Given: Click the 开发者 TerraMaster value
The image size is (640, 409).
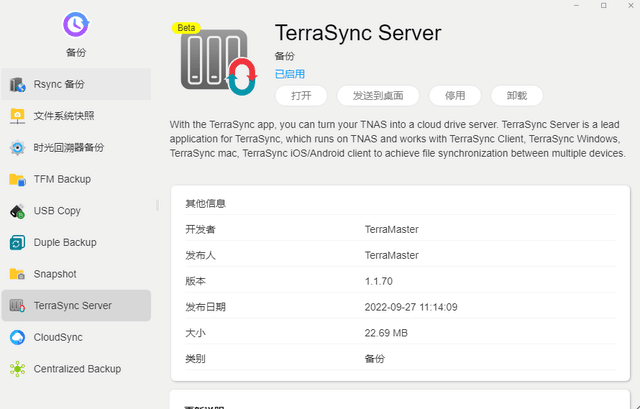Looking at the screenshot, I should pyautogui.click(x=391, y=229).
